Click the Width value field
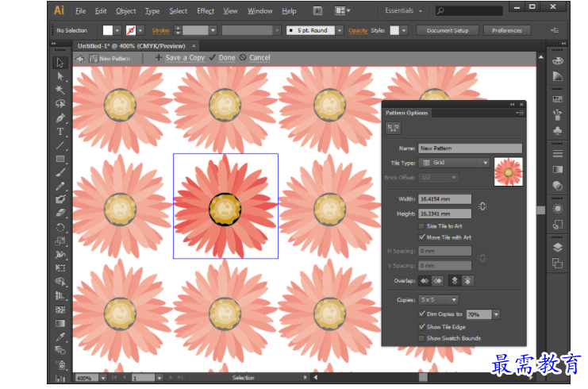Viewport: 588px width, 389px height. 445,198
